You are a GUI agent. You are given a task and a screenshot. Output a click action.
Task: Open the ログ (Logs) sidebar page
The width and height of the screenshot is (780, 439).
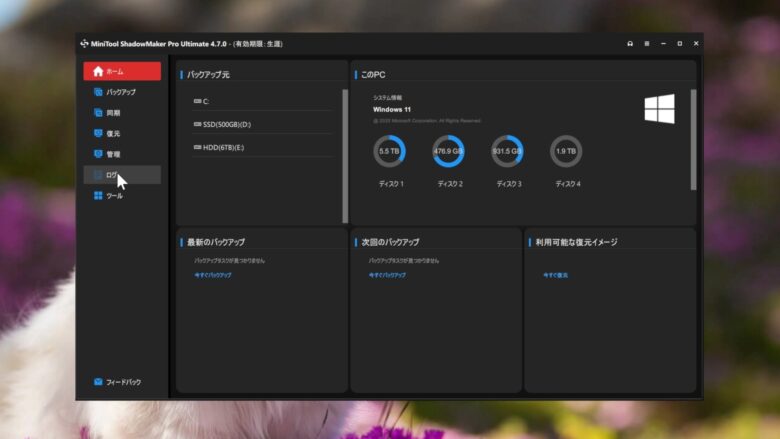coord(122,175)
